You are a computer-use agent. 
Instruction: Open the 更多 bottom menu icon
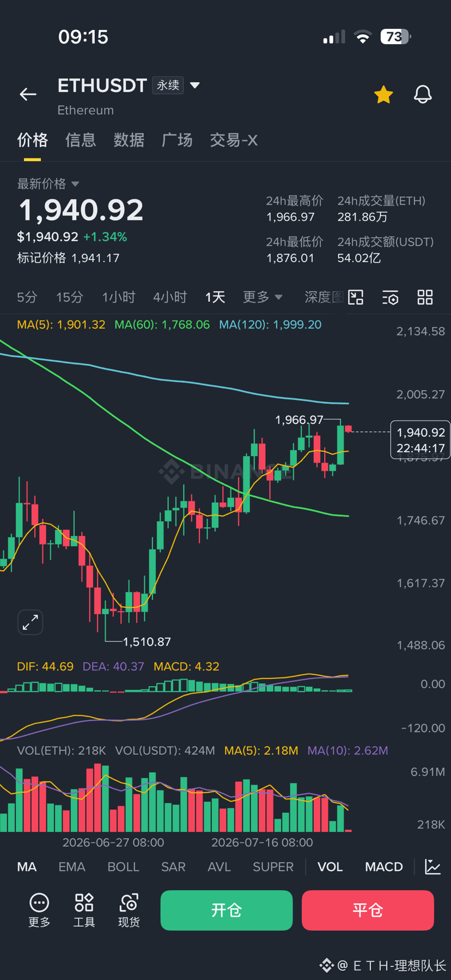(x=39, y=910)
